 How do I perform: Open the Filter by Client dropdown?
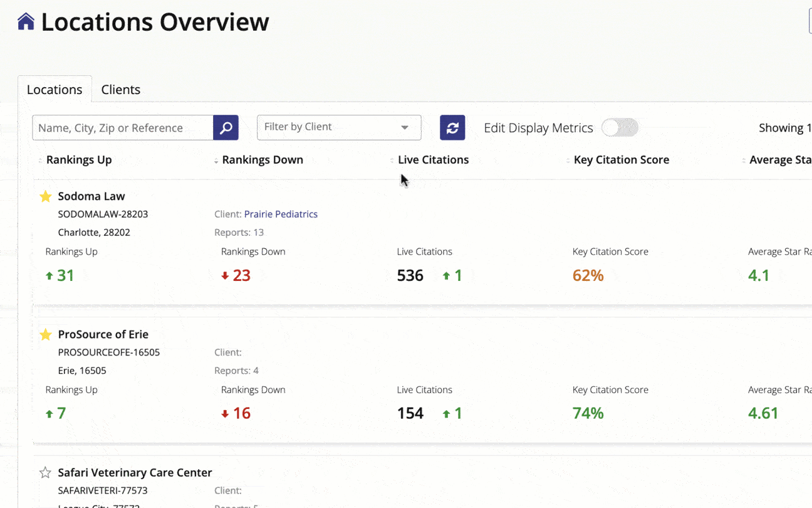coord(339,127)
